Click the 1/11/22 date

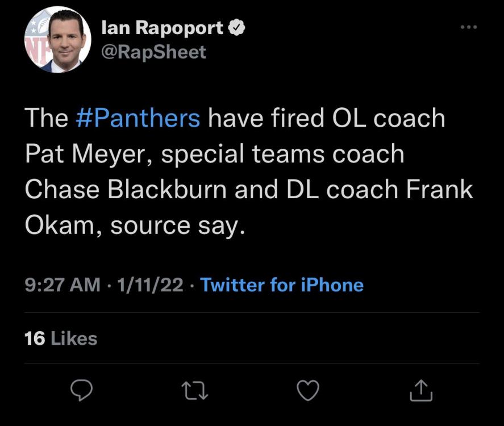point(149,285)
